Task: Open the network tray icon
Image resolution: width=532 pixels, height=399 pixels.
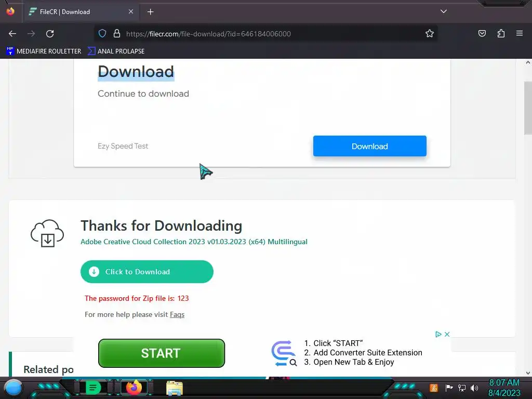Action: click(x=462, y=388)
